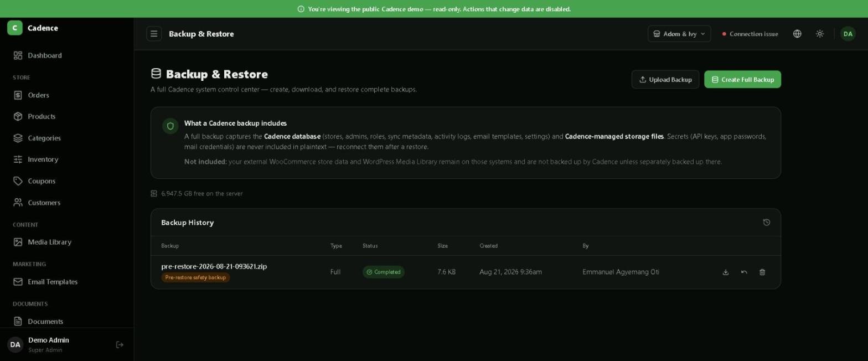This screenshot has height=361, width=868.
Task: Click the Demo Admin profile name
Action: pos(49,340)
